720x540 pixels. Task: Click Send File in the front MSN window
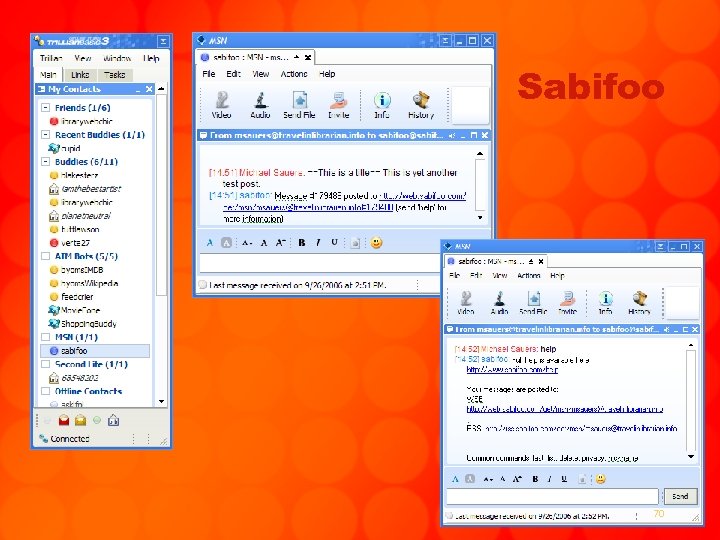(533, 303)
